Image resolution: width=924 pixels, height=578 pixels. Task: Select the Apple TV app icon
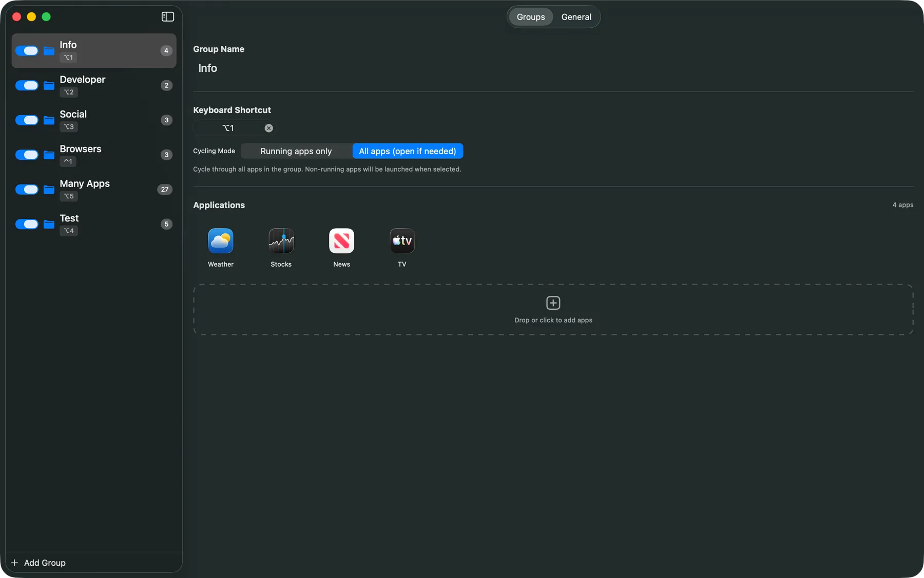pyautogui.click(x=402, y=241)
